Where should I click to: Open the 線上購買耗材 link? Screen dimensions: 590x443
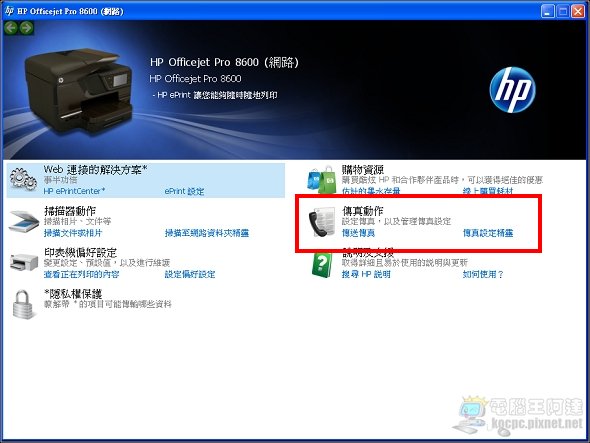tap(488, 191)
